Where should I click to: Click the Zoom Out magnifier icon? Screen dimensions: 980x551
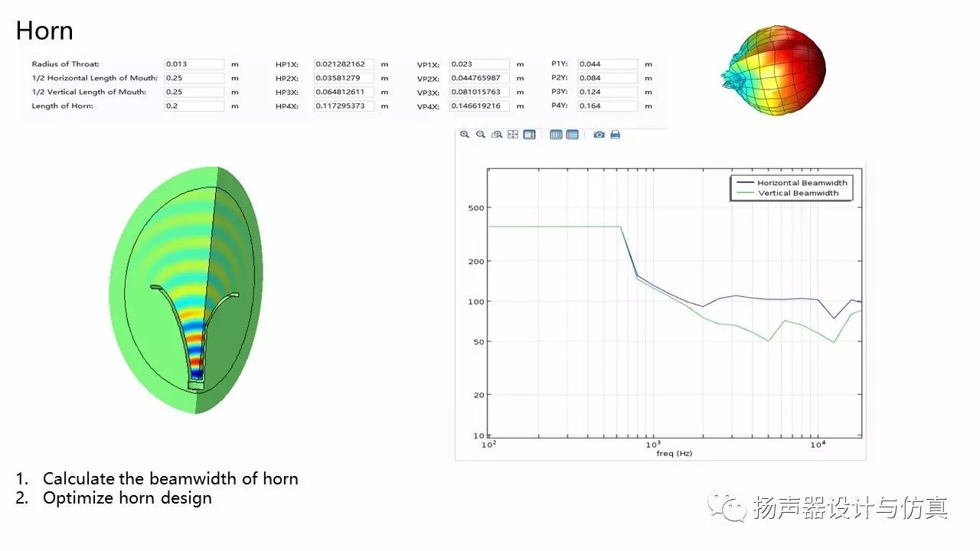click(481, 135)
